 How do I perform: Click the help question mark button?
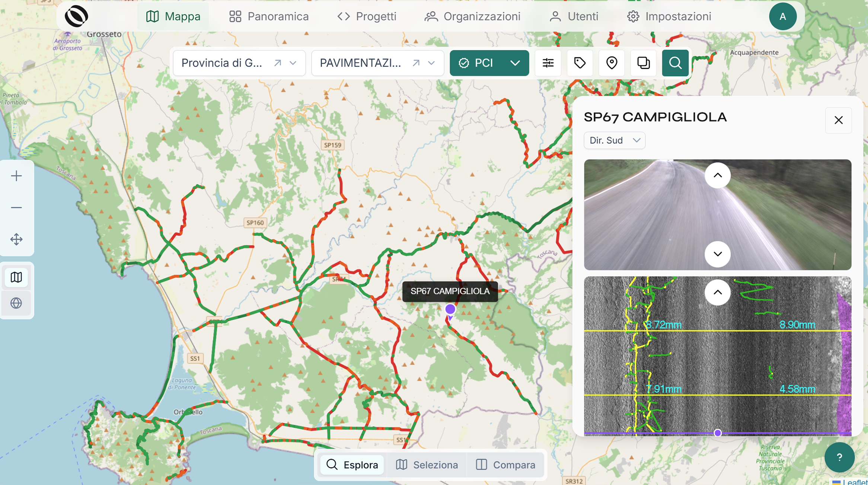(839, 457)
